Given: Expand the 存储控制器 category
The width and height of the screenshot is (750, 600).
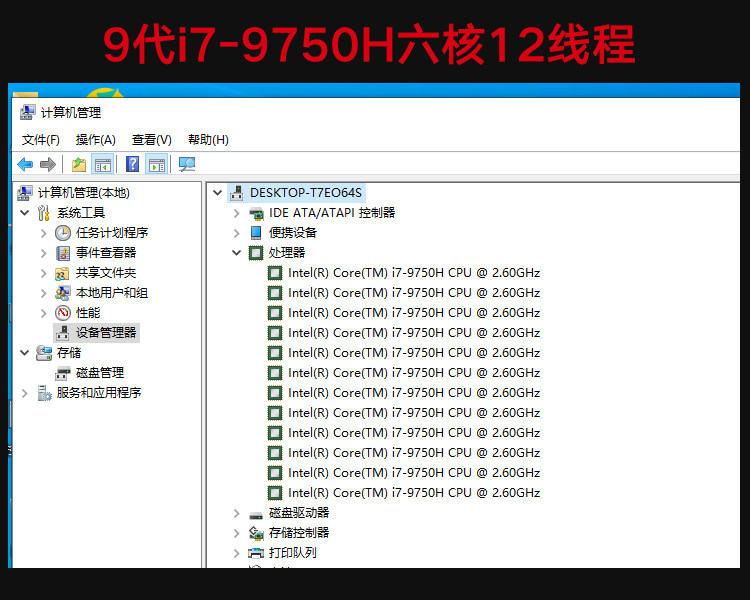Looking at the screenshot, I should (x=236, y=533).
